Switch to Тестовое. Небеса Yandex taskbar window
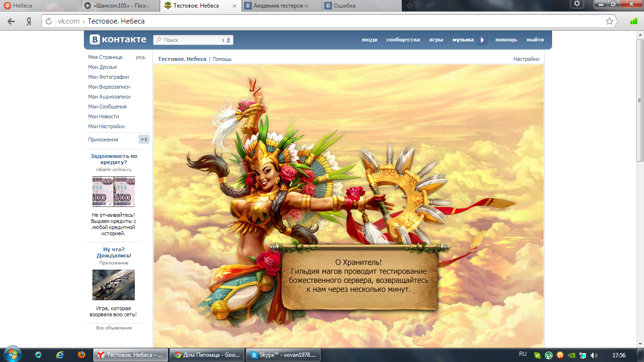The width and height of the screenshot is (644, 362). (x=131, y=355)
